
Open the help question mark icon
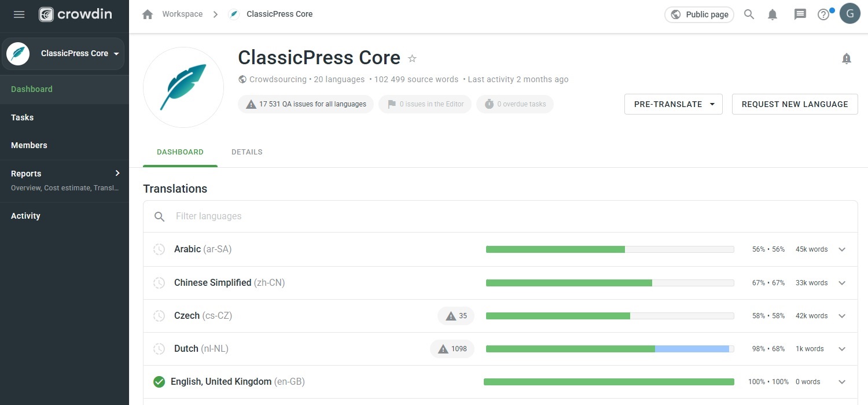pyautogui.click(x=823, y=14)
